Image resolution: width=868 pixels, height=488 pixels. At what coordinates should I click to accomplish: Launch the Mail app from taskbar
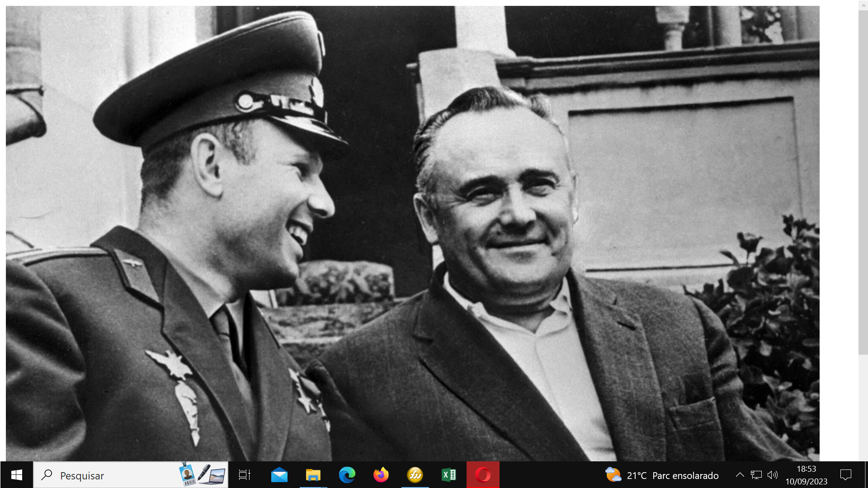279,475
